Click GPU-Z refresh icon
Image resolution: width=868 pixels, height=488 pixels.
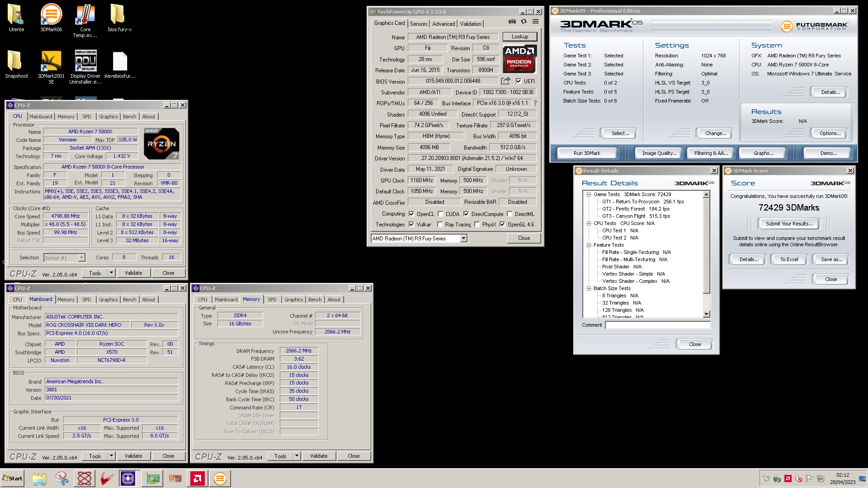tap(524, 21)
